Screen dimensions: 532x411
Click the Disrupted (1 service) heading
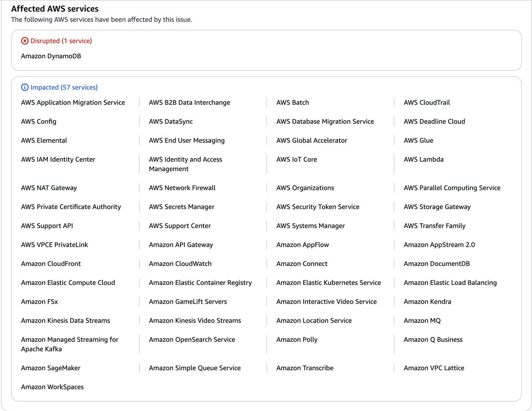61,40
